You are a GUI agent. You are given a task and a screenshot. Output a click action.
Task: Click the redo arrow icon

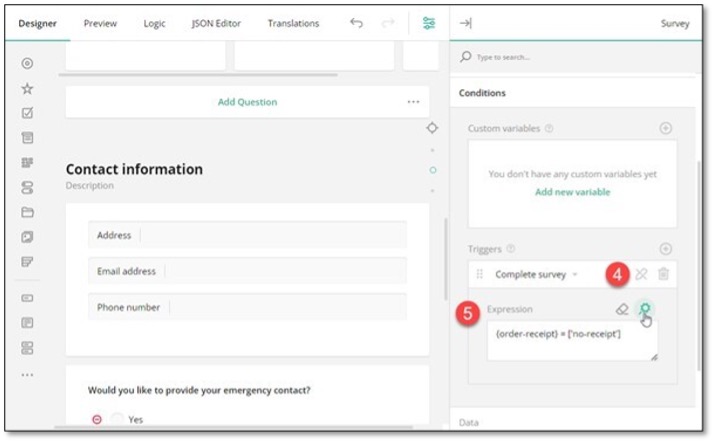coord(388,23)
